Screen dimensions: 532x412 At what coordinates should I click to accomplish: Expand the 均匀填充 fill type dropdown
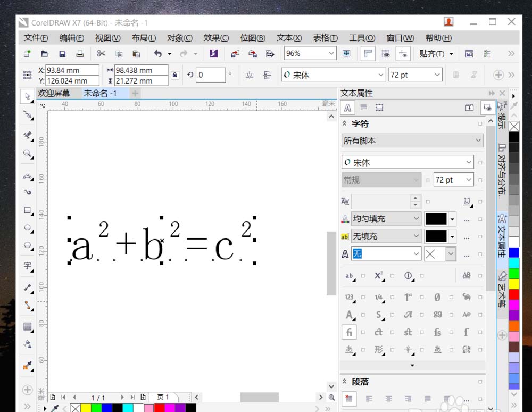416,219
